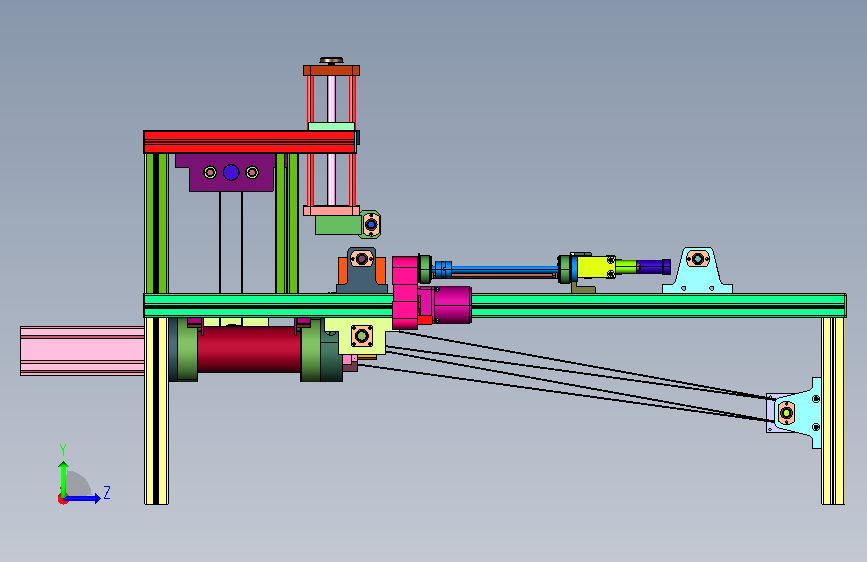Select the left yellow support leg
867x562 pixels.
(x=156, y=410)
